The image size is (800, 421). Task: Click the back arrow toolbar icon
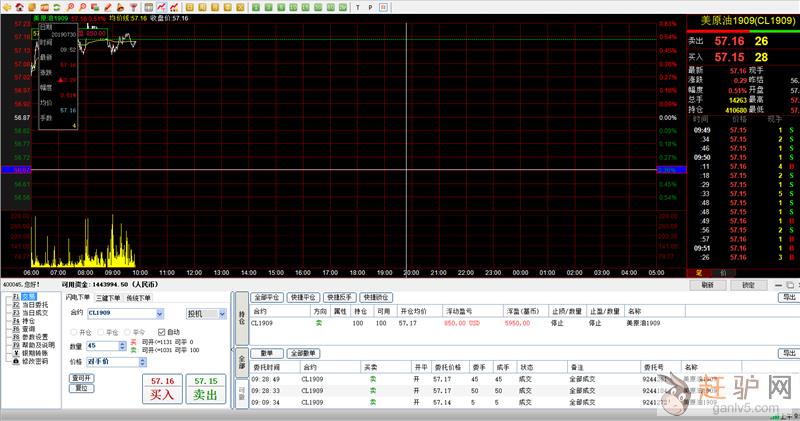(x=6, y=6)
